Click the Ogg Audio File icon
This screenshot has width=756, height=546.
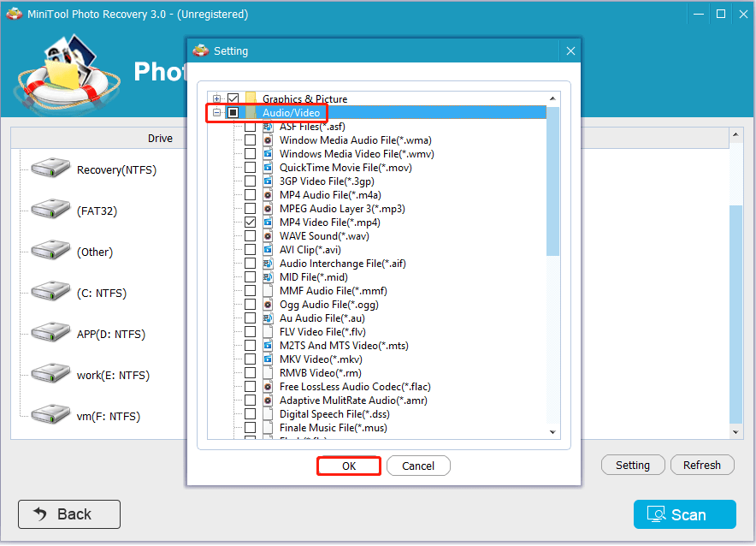click(268, 305)
